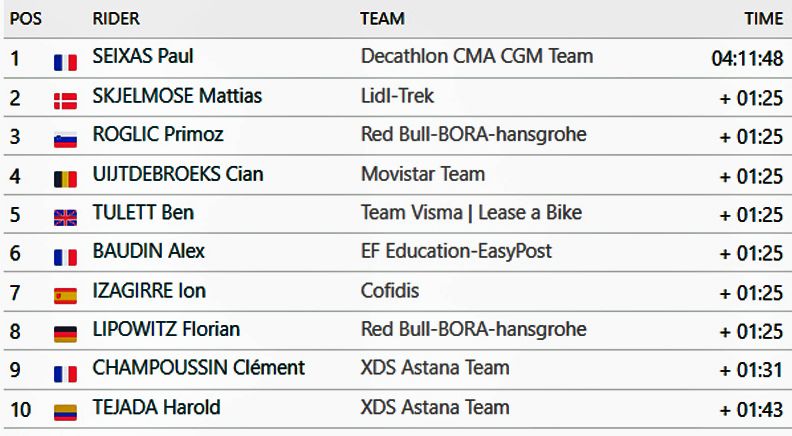Click the French flag beside SEIXAS Paul

[x=65, y=61]
